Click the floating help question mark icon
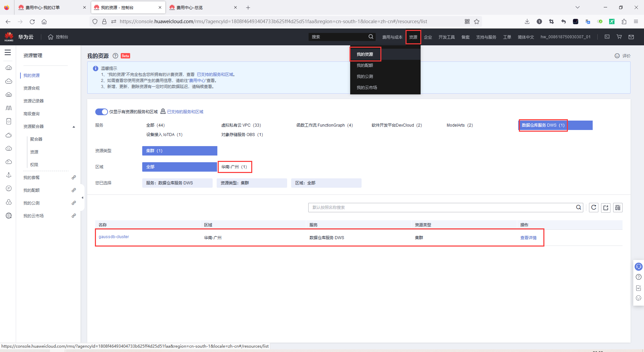 click(x=639, y=277)
